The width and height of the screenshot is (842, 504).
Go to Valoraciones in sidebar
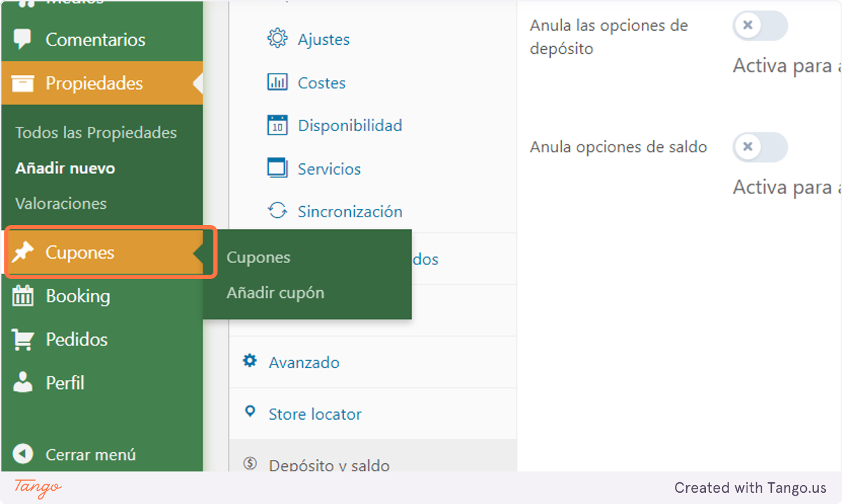(61, 203)
